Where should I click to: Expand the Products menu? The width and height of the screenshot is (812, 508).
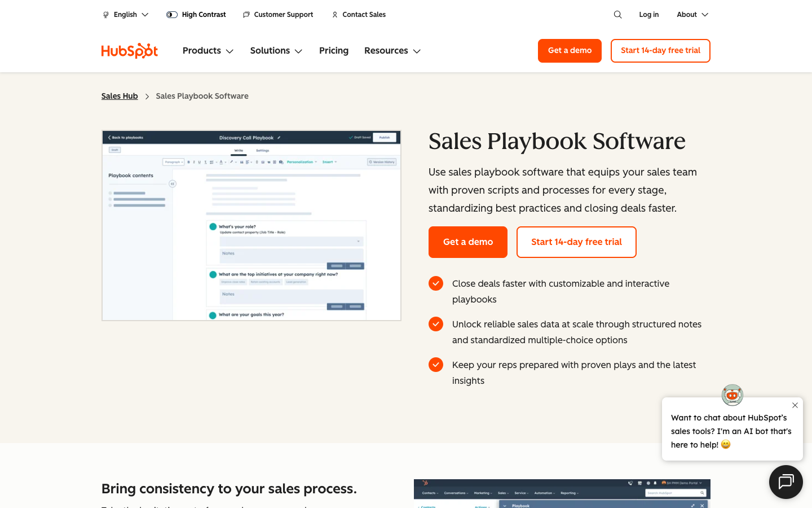pyautogui.click(x=208, y=51)
